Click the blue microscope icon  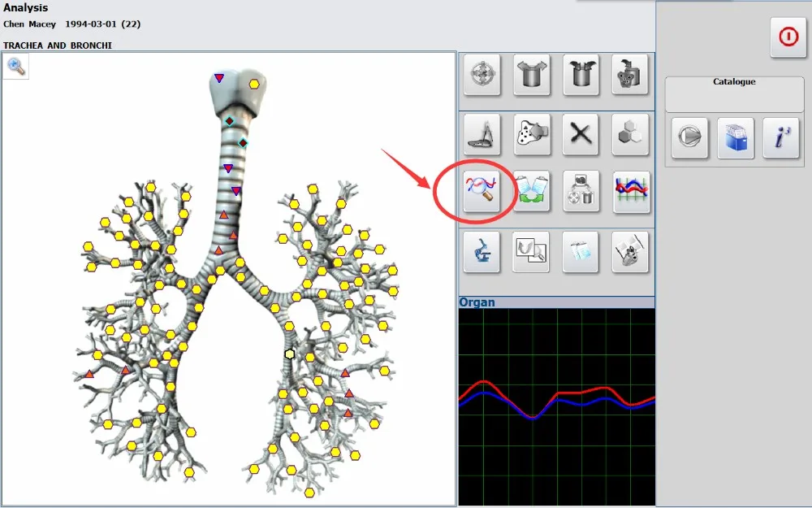pyautogui.click(x=482, y=252)
